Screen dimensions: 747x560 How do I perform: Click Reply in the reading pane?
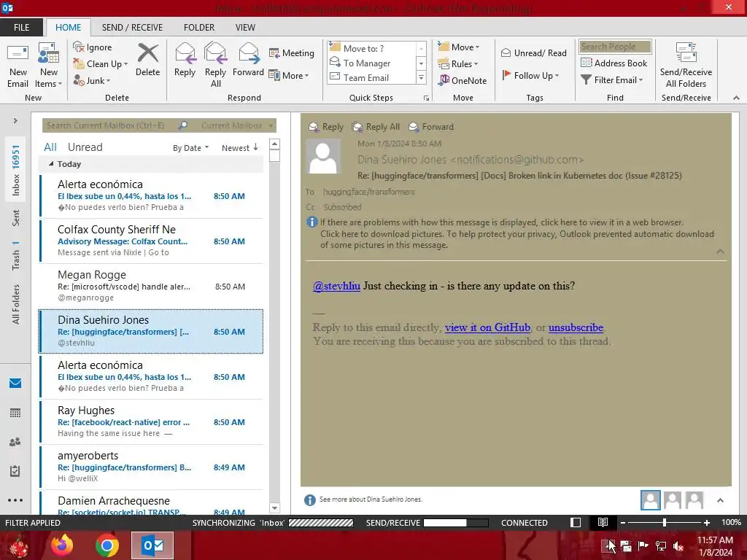click(x=326, y=127)
